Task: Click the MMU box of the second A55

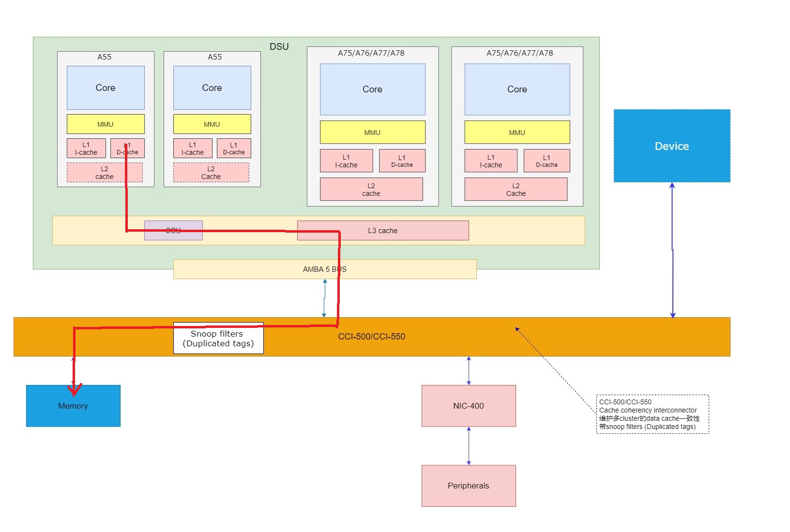Action: [x=212, y=124]
